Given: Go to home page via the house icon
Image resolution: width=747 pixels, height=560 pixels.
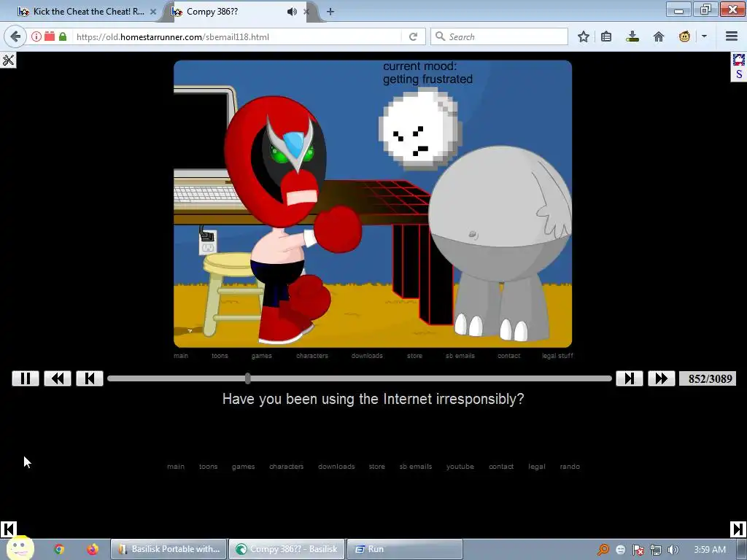Looking at the screenshot, I should [659, 36].
